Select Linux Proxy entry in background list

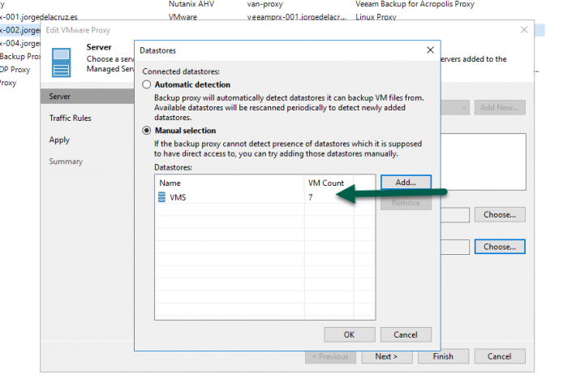pos(376,17)
